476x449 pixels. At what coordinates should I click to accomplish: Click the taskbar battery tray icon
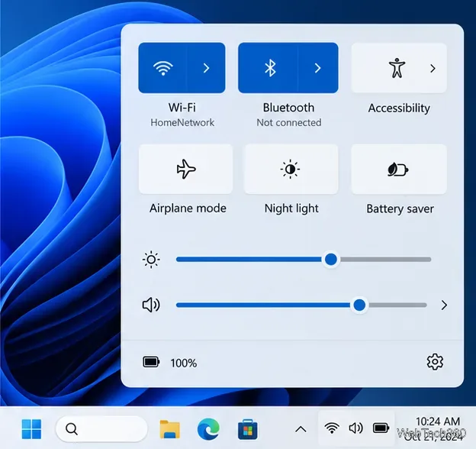[x=381, y=428]
